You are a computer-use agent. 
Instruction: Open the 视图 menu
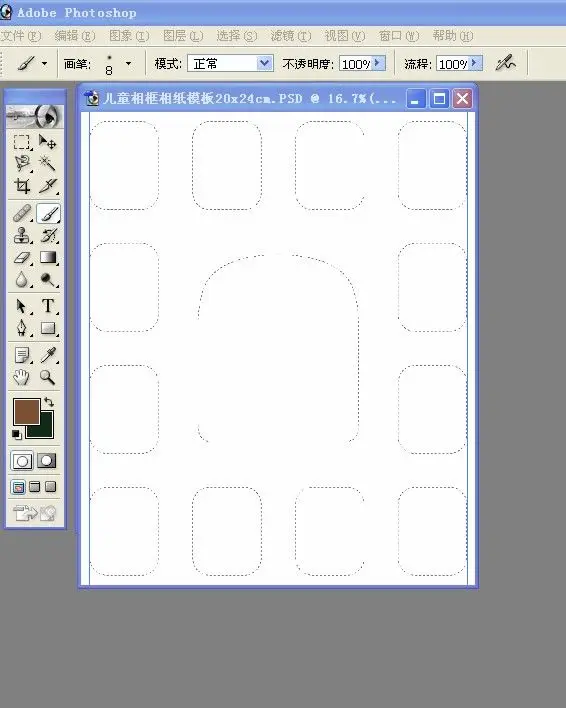pos(345,36)
